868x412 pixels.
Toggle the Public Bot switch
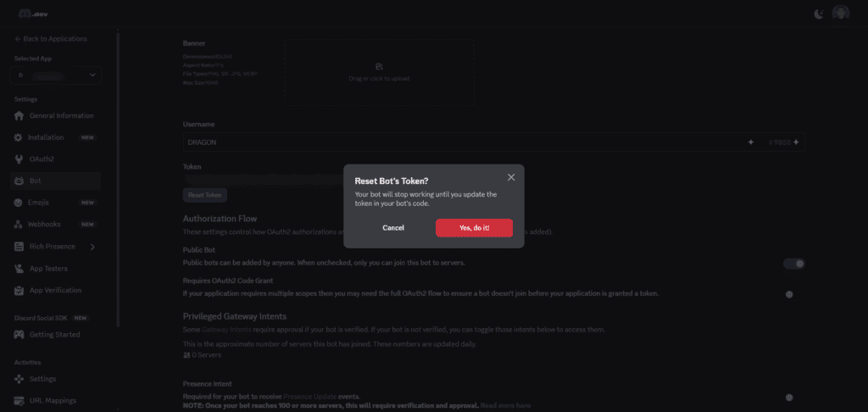click(793, 264)
